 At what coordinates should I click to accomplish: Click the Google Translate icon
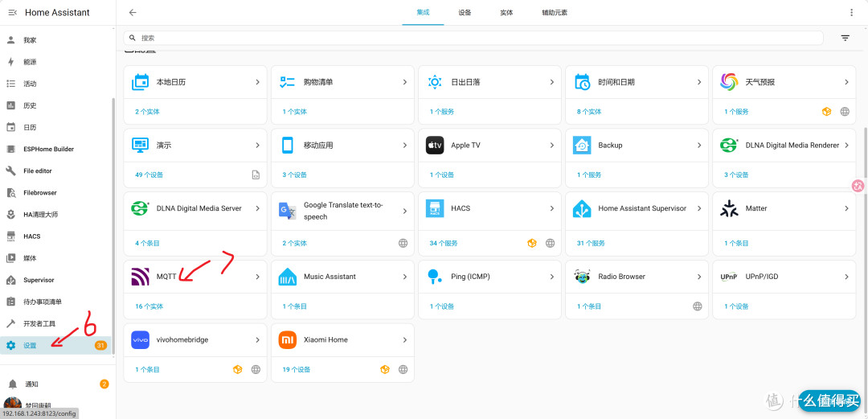[x=287, y=211]
